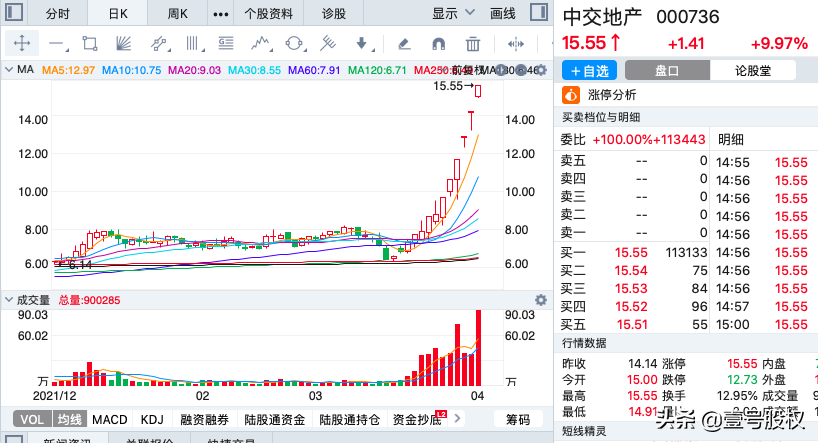
Task: Collapse the MA indicator row
Action: click(9, 69)
